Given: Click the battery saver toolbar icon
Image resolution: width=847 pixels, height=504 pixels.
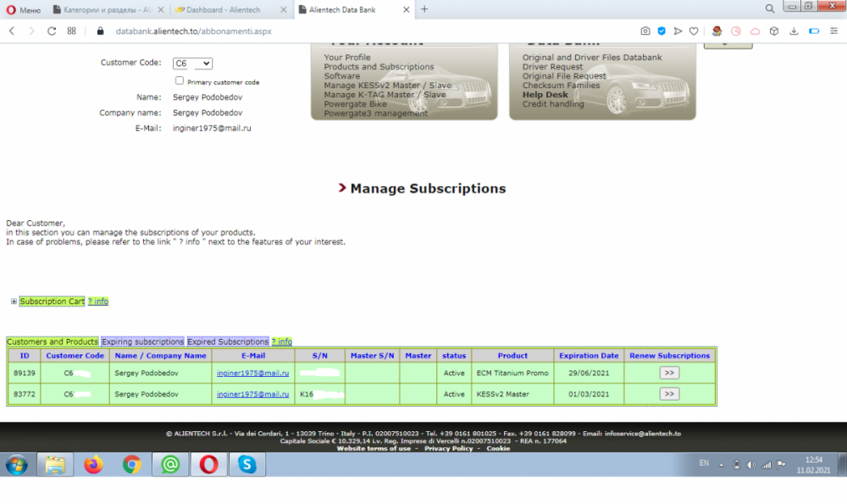Looking at the screenshot, I should click(x=814, y=30).
